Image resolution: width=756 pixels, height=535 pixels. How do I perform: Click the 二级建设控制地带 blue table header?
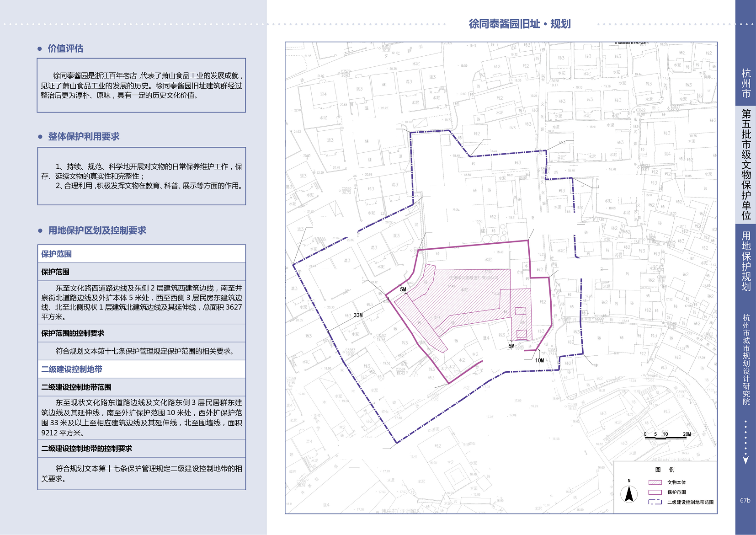72,369
